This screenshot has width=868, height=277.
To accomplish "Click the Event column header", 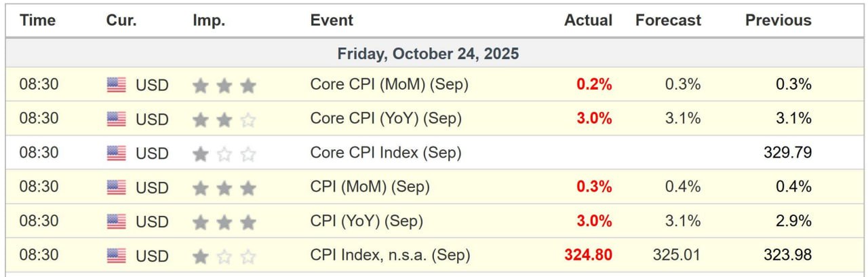I will pyautogui.click(x=332, y=20).
